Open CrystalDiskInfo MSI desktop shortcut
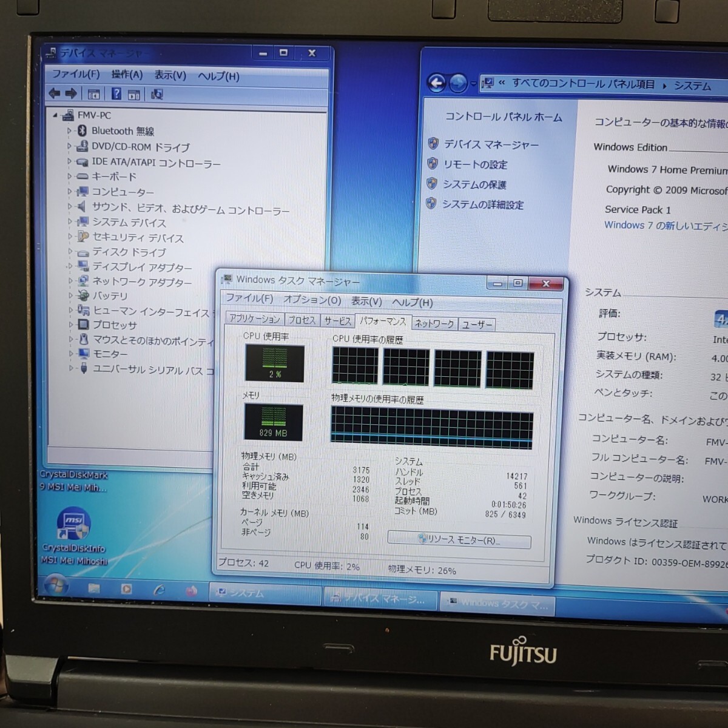The image size is (728, 728). tap(73, 537)
